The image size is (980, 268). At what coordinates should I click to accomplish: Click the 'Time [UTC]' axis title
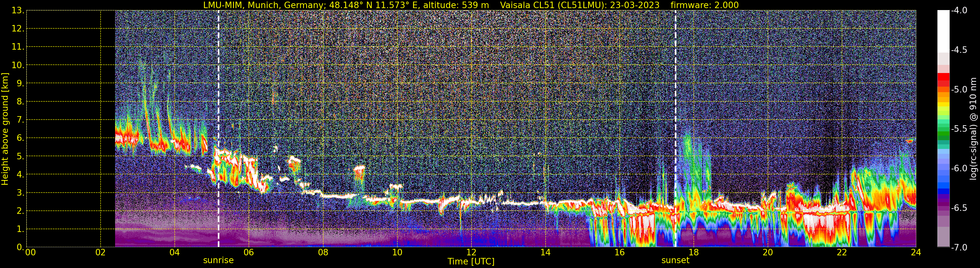tap(471, 261)
